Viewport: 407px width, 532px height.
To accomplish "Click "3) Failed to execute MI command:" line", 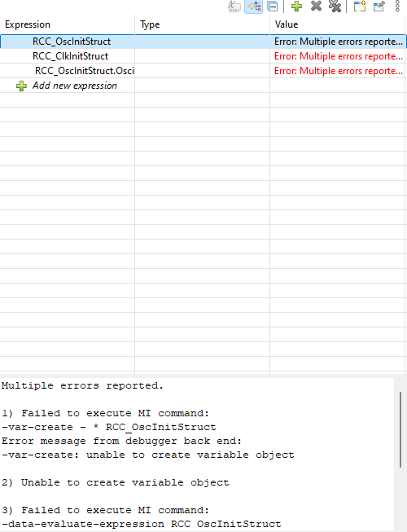I will 105,510.
